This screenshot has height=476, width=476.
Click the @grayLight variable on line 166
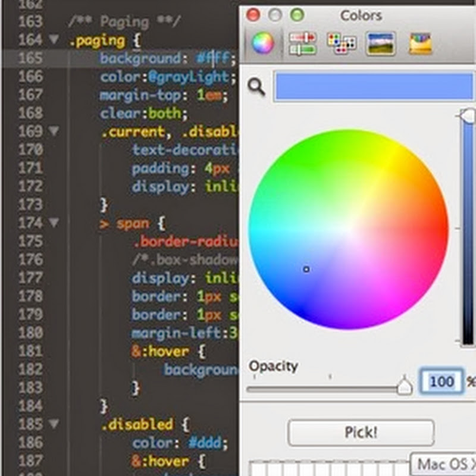pyautogui.click(x=197, y=77)
